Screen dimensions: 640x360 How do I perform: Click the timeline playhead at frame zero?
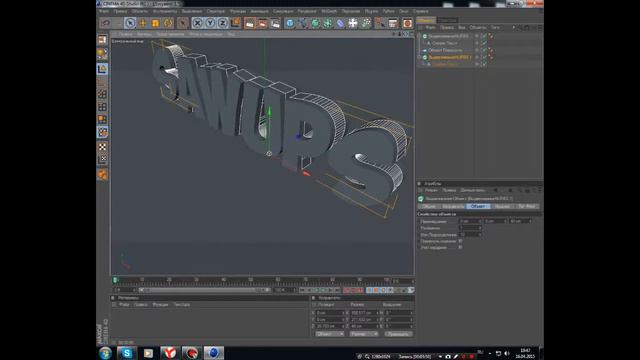[115, 280]
